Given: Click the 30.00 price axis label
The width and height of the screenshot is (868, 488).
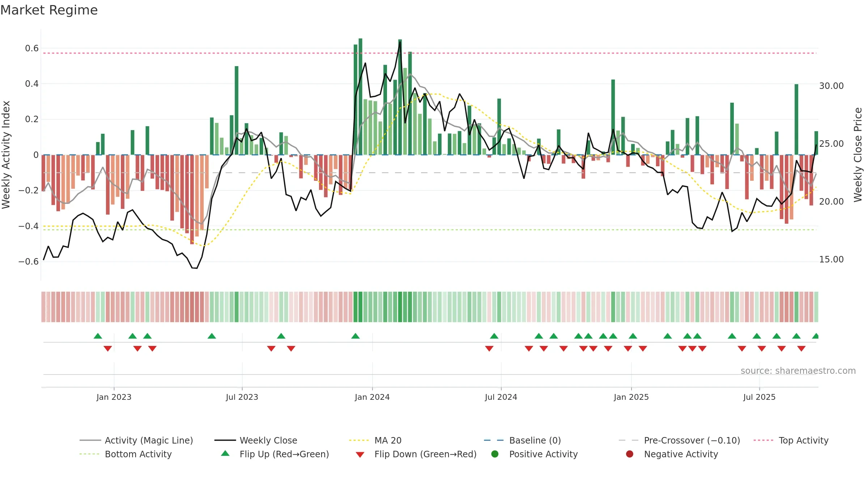Looking at the screenshot, I should tap(831, 86).
